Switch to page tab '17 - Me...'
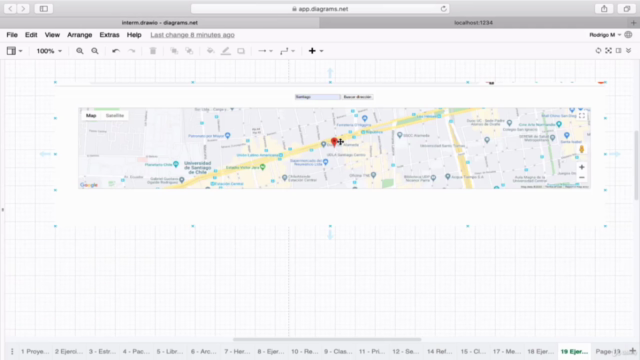640x360 pixels. pyautogui.click(x=507, y=351)
